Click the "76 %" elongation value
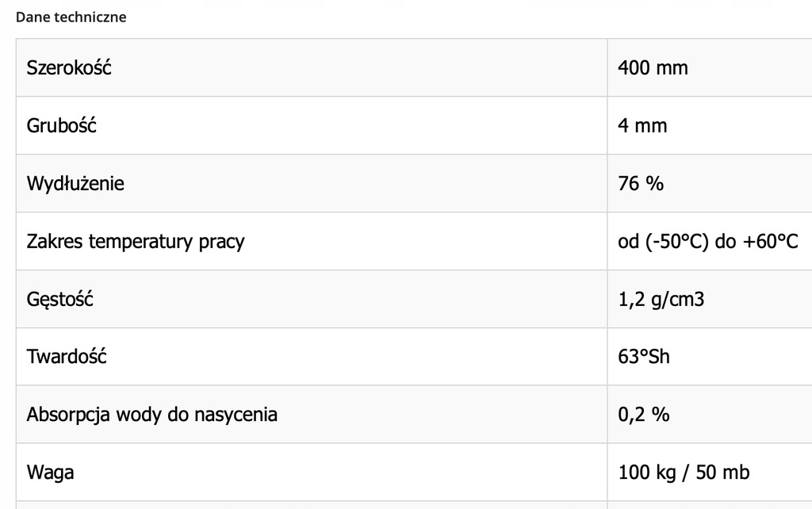 tap(641, 184)
